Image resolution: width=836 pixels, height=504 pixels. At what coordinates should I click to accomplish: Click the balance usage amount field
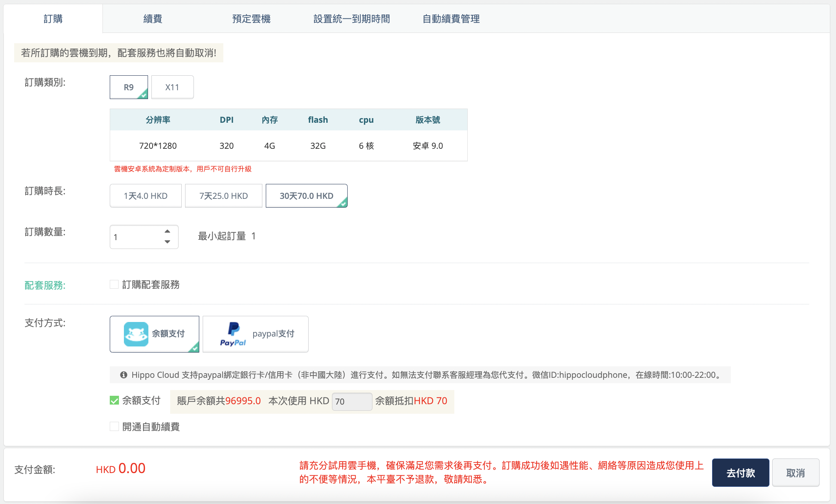[x=351, y=401]
